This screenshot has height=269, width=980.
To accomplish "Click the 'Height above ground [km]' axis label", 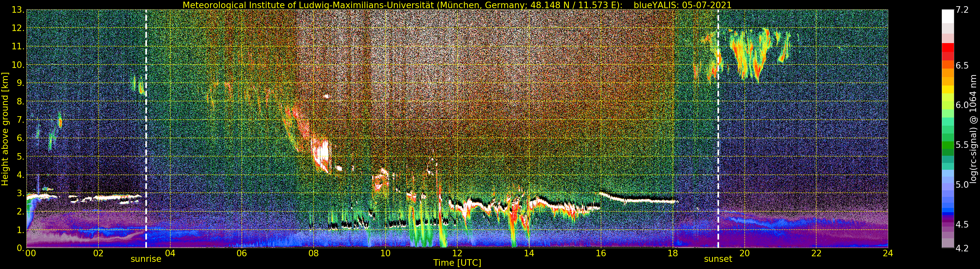I will (x=5, y=129).
